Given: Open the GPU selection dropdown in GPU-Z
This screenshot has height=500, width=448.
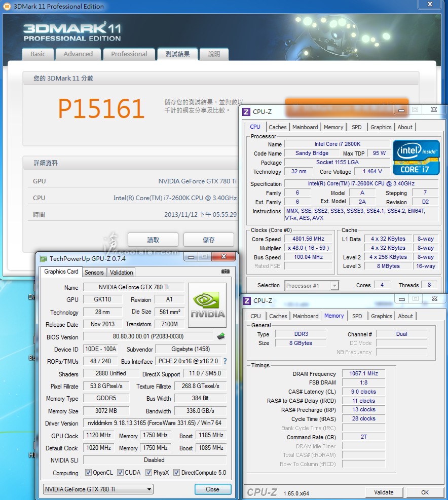Looking at the screenshot, I should point(98,489).
